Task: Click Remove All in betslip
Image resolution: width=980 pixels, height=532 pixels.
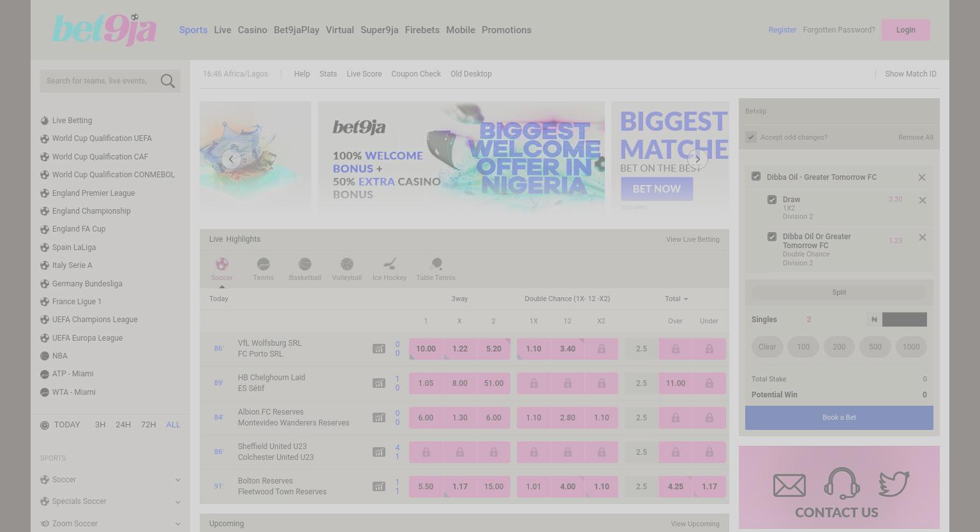Action: point(916,137)
